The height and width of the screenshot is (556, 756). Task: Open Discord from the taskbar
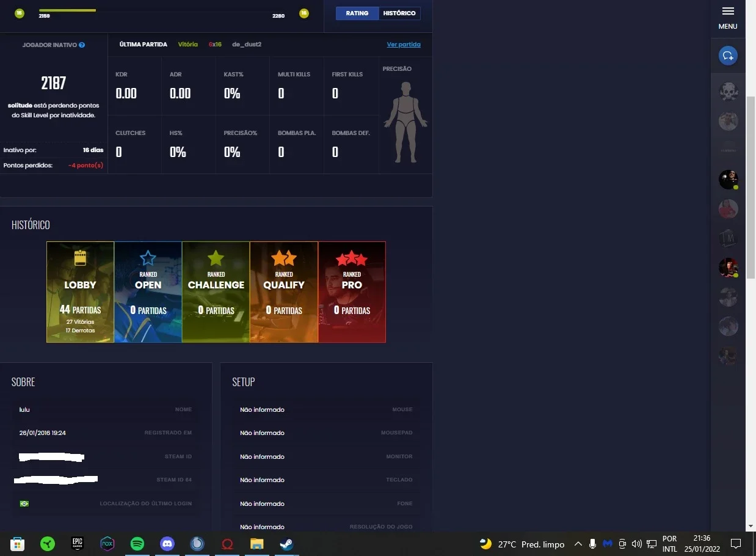click(x=167, y=544)
